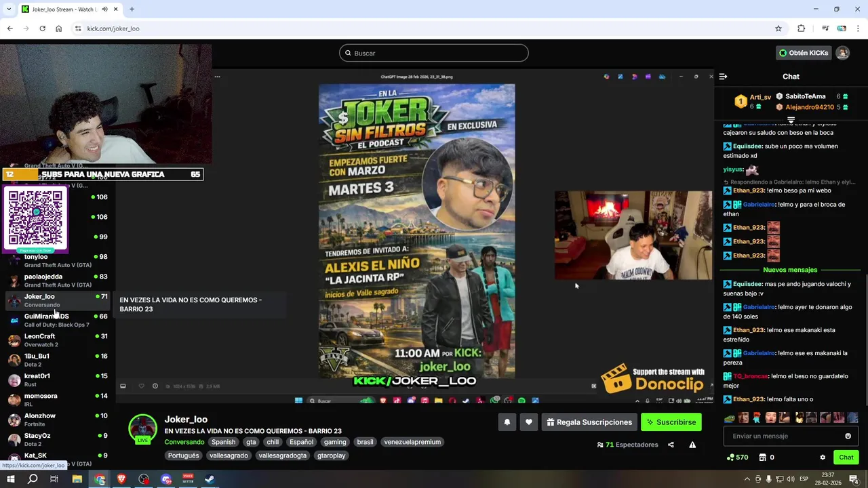
Task: Go to browser home icon
Action: (x=58, y=28)
